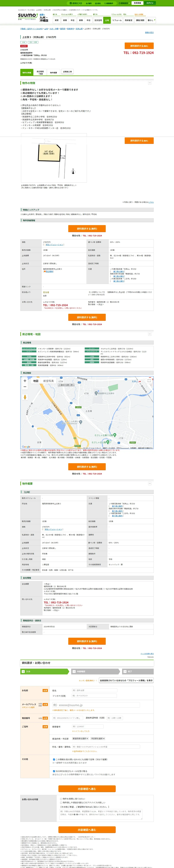Click top 資料請求する(無料) orange button
This screenshot has width=174, height=868.
[x=139, y=46]
